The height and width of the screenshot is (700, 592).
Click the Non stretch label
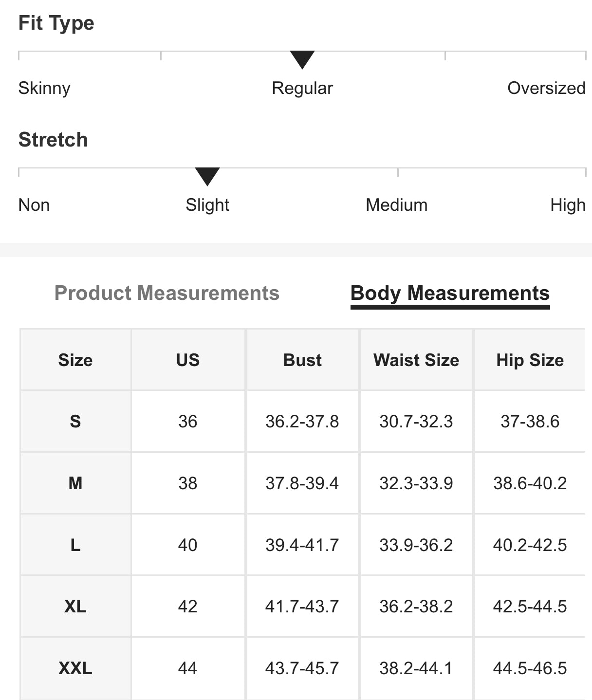[34, 205]
